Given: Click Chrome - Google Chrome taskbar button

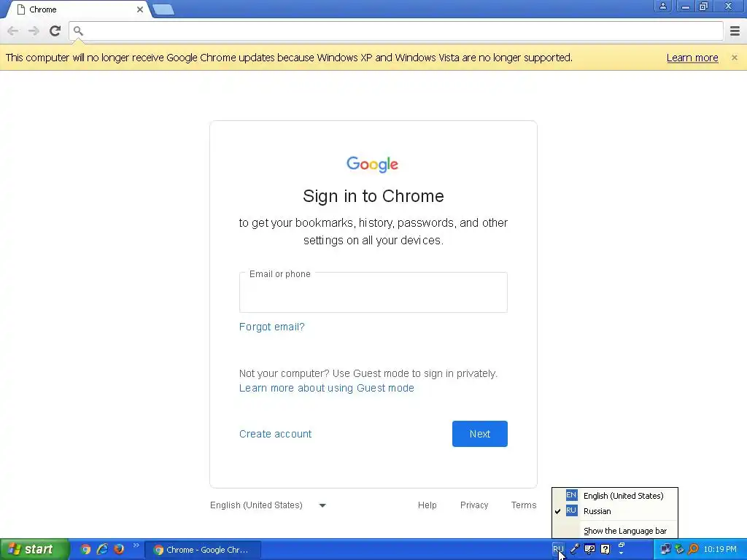Looking at the screenshot, I should pos(203,550).
